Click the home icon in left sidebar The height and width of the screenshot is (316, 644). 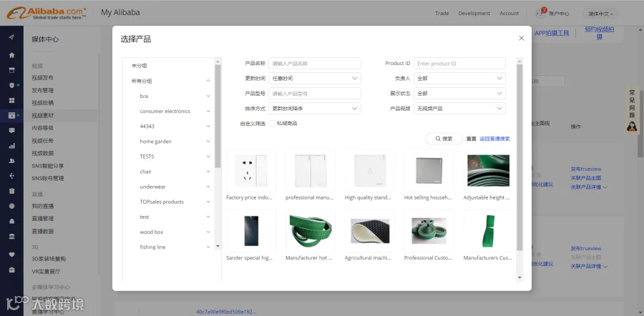click(12, 55)
